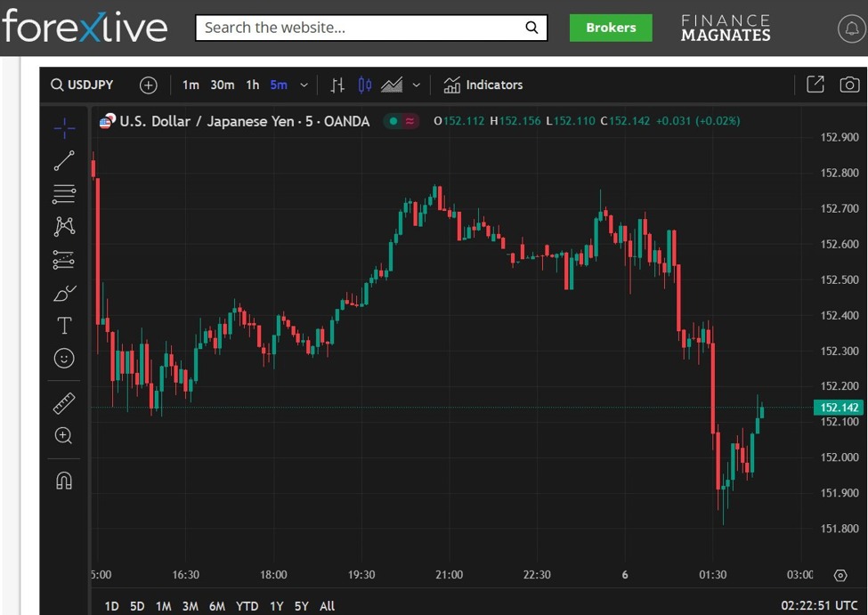
Task: Switch to the 30m timeframe
Action: pyautogui.click(x=223, y=85)
